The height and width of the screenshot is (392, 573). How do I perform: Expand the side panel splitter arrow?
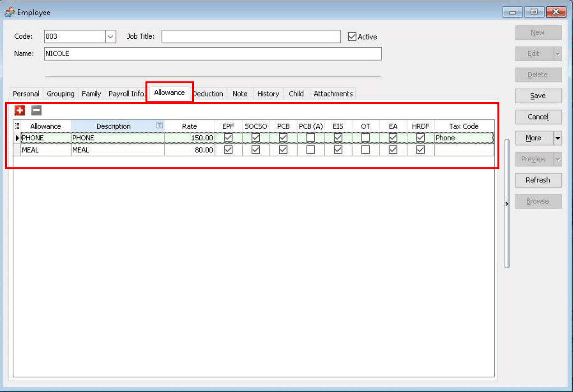click(x=507, y=204)
